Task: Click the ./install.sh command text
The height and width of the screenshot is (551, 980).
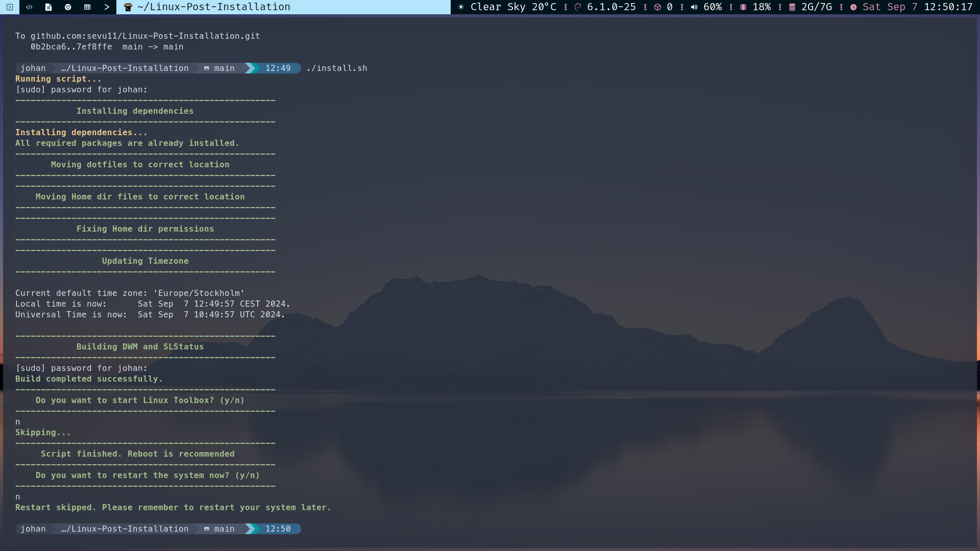Action: point(337,68)
